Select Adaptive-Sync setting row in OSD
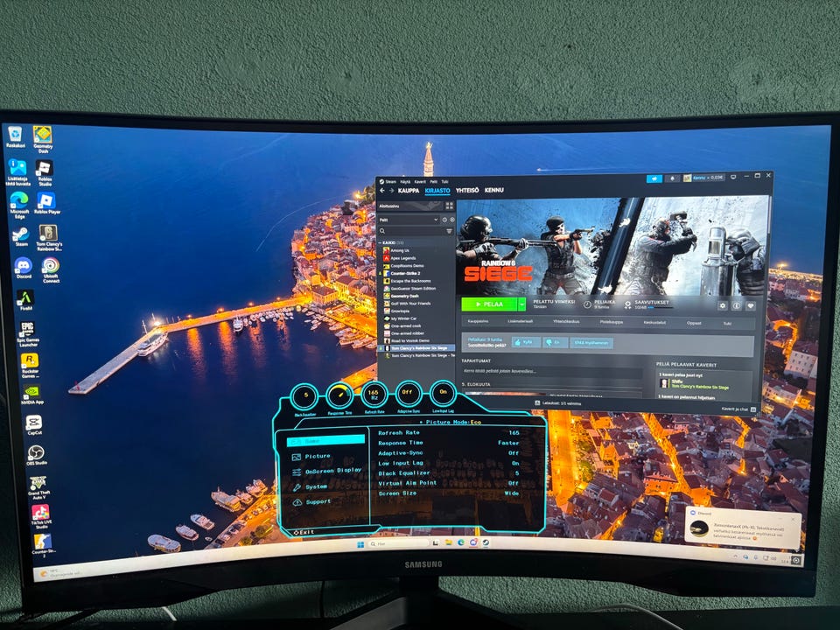The width and height of the screenshot is (840, 630). point(449,453)
